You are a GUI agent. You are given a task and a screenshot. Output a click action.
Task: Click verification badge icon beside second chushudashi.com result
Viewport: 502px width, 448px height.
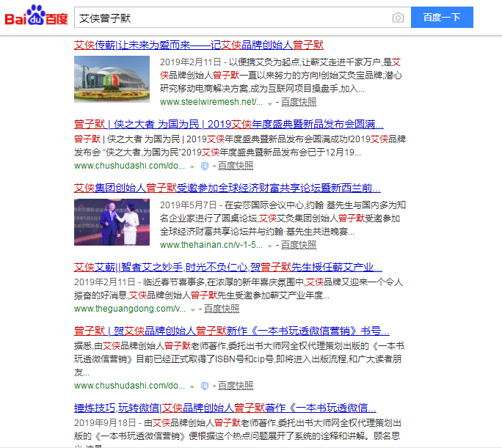205,386
